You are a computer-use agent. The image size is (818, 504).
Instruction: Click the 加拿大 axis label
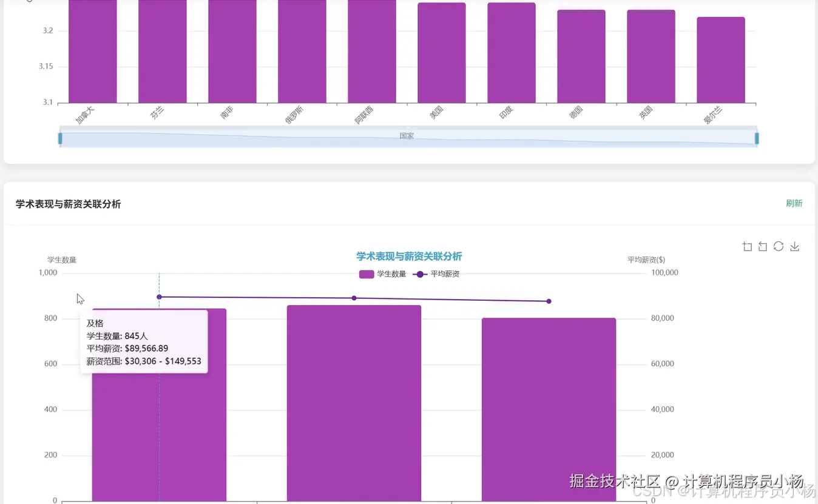pyautogui.click(x=85, y=115)
